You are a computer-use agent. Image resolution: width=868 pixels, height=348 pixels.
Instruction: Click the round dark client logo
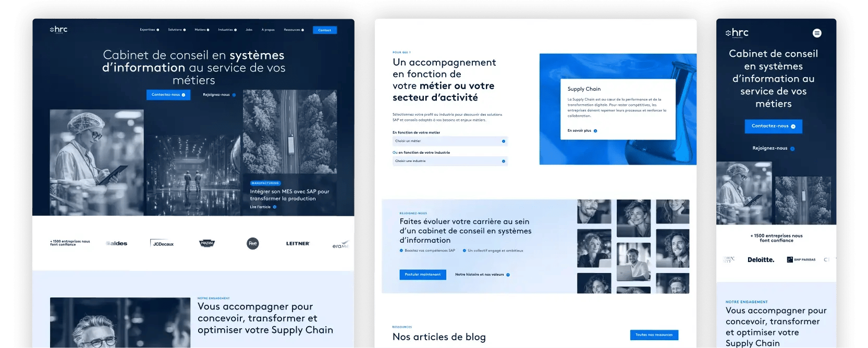coord(253,243)
